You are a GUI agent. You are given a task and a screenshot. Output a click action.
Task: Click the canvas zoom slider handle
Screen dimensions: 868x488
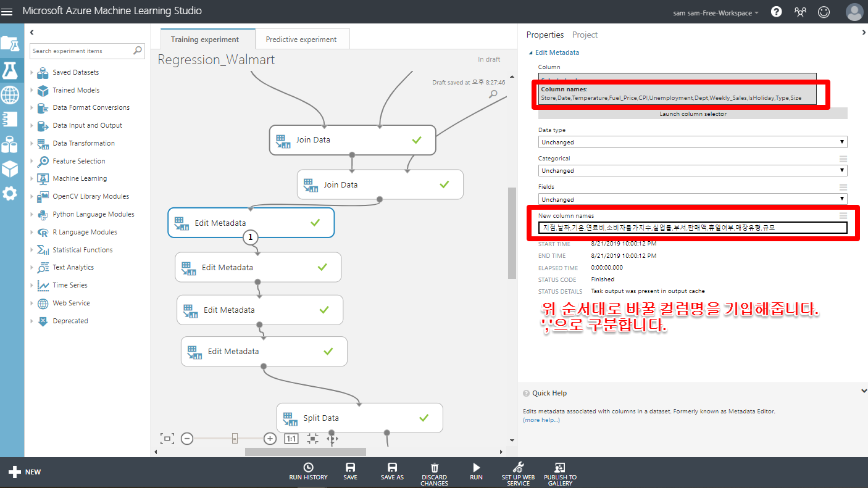click(235, 439)
